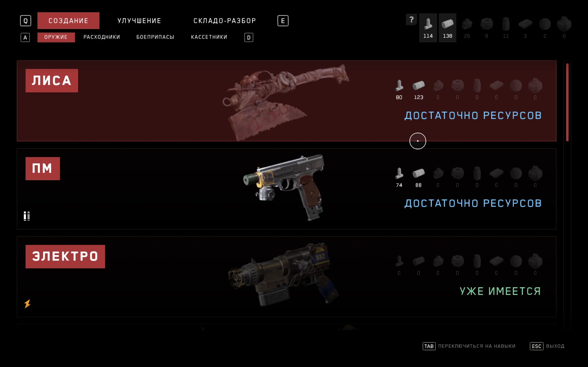
Task: Open the БОЕПРИПАСЫ category
Action: (x=155, y=37)
